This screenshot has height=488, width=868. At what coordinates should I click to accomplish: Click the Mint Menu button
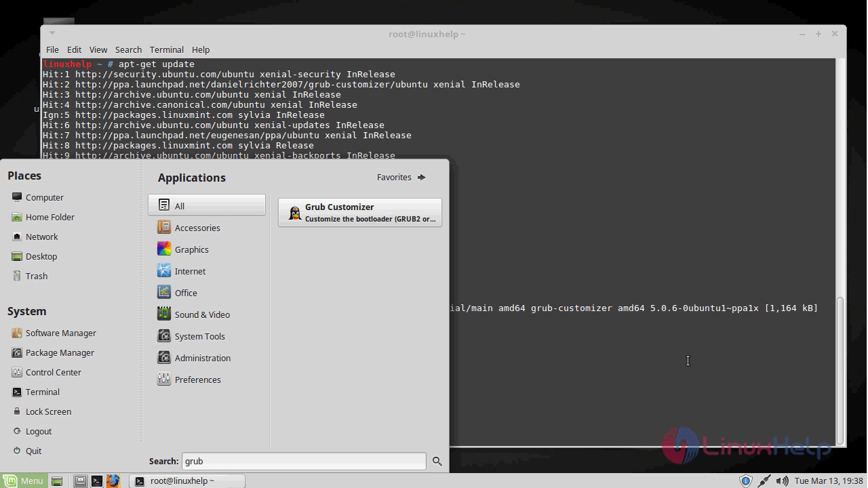click(24, 481)
